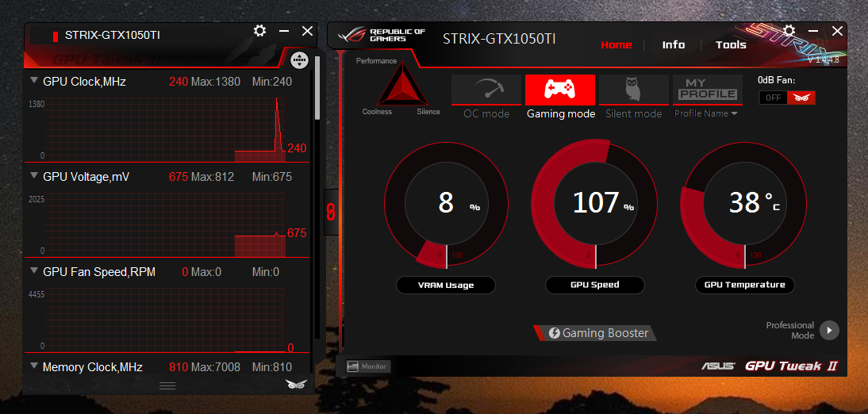Click the Professional Mode text
Image resolution: width=868 pixels, height=414 pixels.
pyautogui.click(x=790, y=331)
